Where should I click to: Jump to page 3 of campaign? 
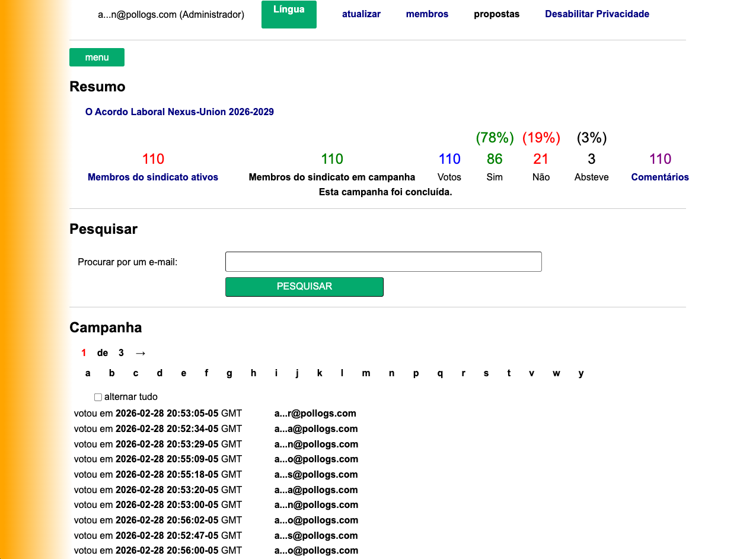[x=121, y=353]
